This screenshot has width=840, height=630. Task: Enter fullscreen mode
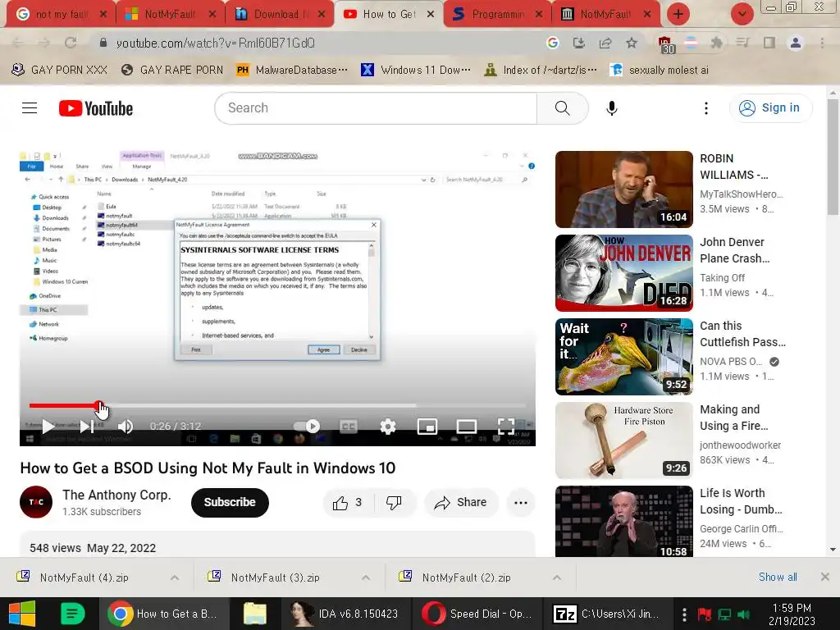(505, 427)
